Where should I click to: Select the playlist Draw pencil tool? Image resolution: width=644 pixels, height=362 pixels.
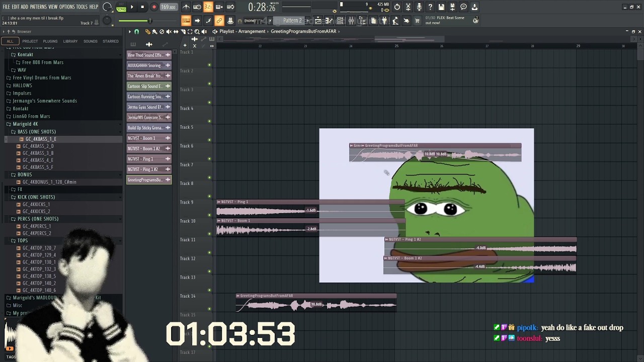pyautogui.click(x=147, y=31)
